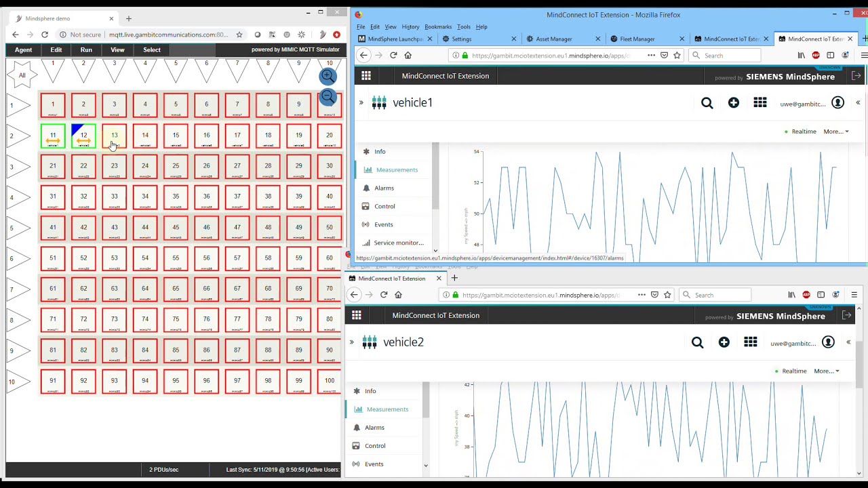The image size is (868, 488).
Task: Open More dropdown in vehicle1 window
Action: (836, 131)
